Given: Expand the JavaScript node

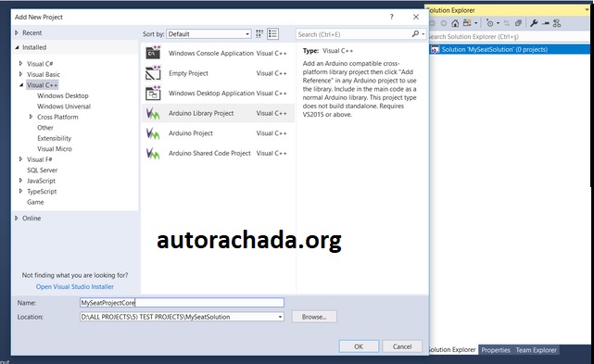Looking at the screenshot, I should click(x=20, y=181).
